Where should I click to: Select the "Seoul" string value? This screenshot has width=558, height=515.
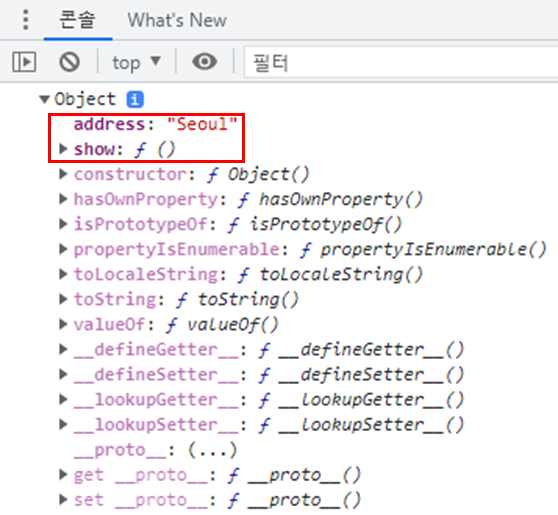pyautogui.click(x=202, y=125)
